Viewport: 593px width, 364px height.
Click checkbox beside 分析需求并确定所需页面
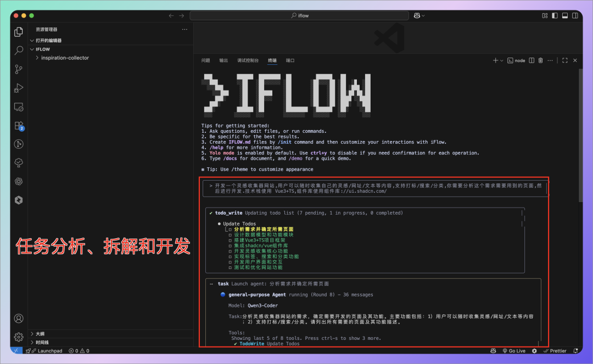point(230,229)
